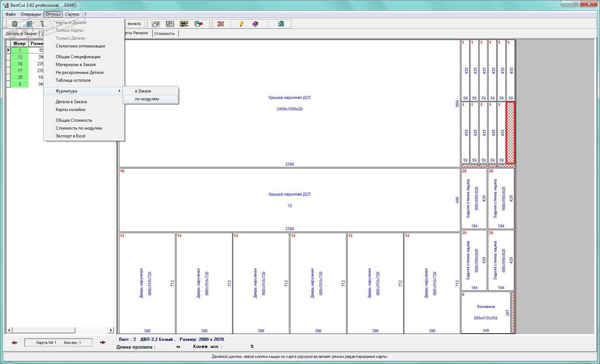Screen dimensions: 600x364
Task: Select the Крышка наружная ДСП 2400x1000x28 part
Action: [x=290, y=103]
